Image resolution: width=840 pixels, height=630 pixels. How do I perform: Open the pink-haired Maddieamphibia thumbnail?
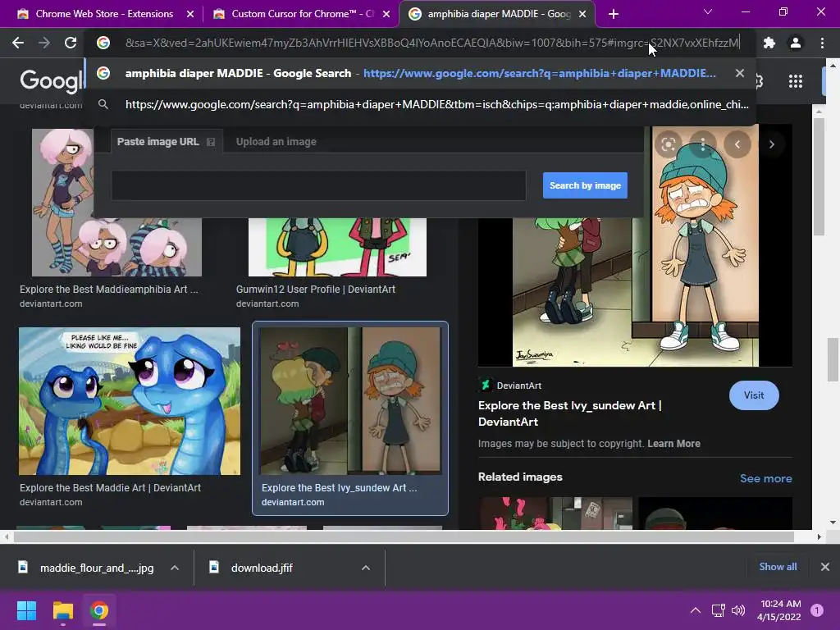click(x=116, y=203)
